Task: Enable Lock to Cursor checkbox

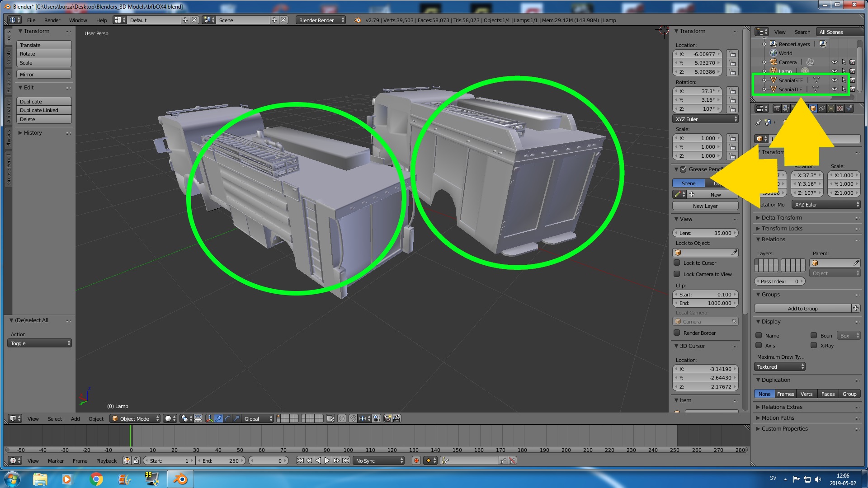Action: 677,263
